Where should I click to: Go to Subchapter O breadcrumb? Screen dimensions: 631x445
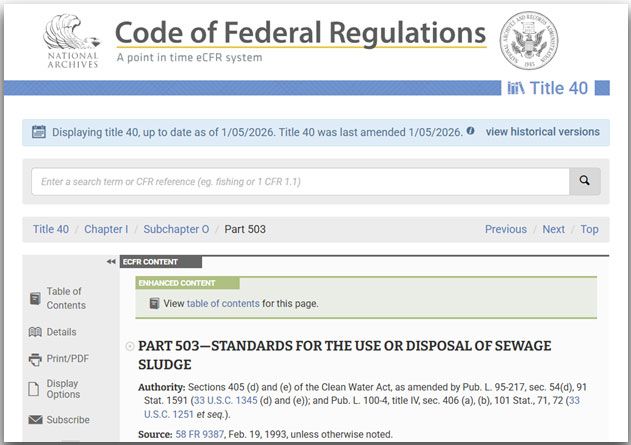click(176, 229)
